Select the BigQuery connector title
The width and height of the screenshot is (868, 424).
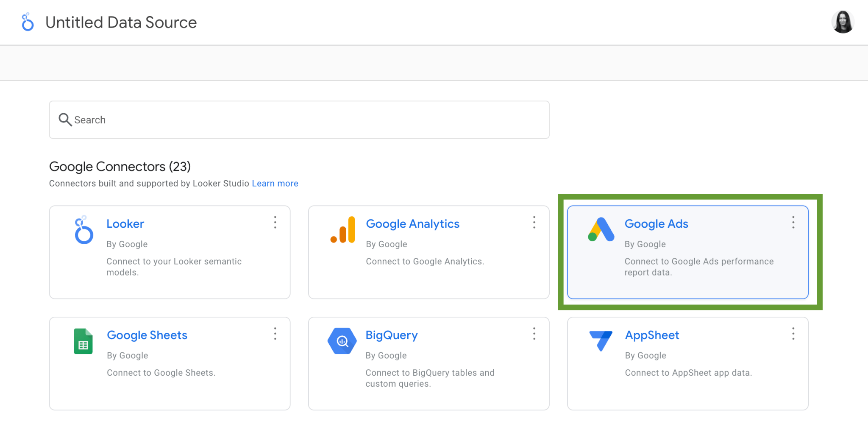pos(392,335)
